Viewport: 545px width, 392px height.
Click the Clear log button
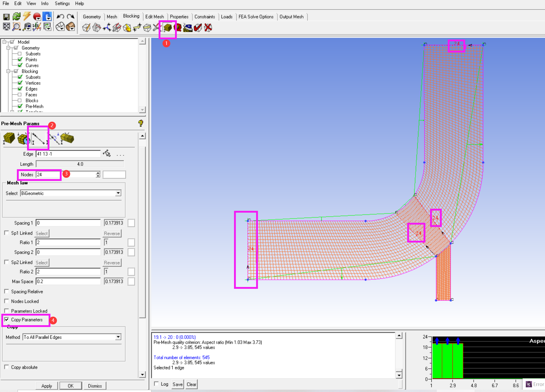tap(191, 384)
